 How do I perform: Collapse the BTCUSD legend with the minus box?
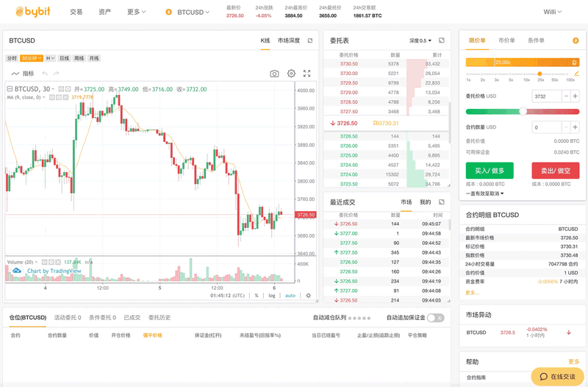10,89
